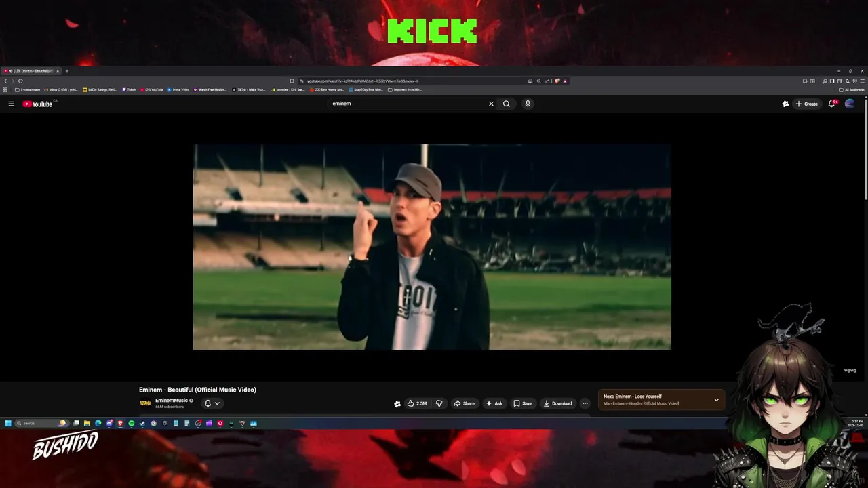Open the Inbox mail bookmark
The height and width of the screenshot is (488, 868).
(x=62, y=89)
